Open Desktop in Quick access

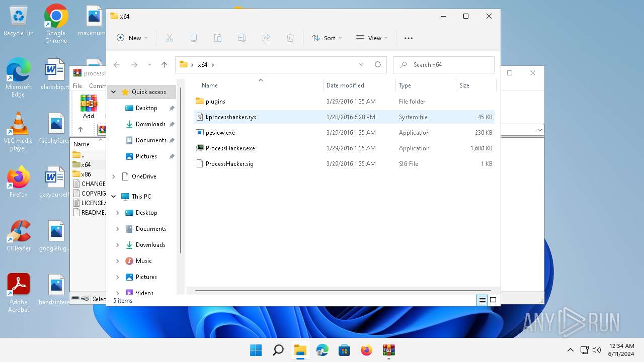146,108
